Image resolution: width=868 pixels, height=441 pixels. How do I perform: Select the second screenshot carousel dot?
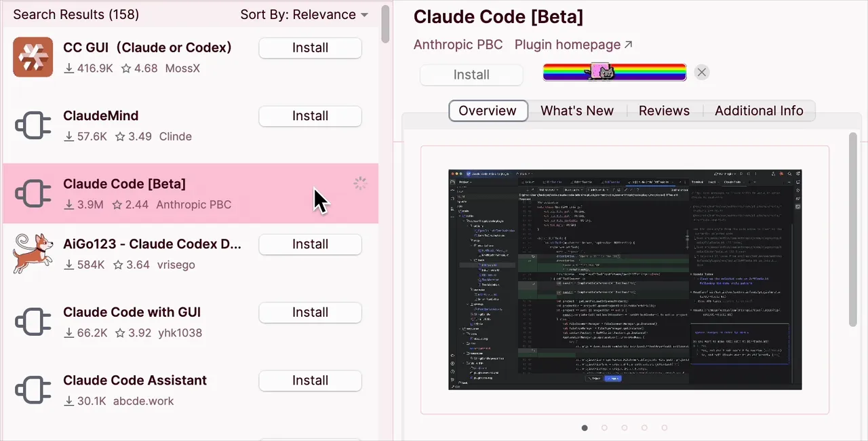pyautogui.click(x=604, y=427)
